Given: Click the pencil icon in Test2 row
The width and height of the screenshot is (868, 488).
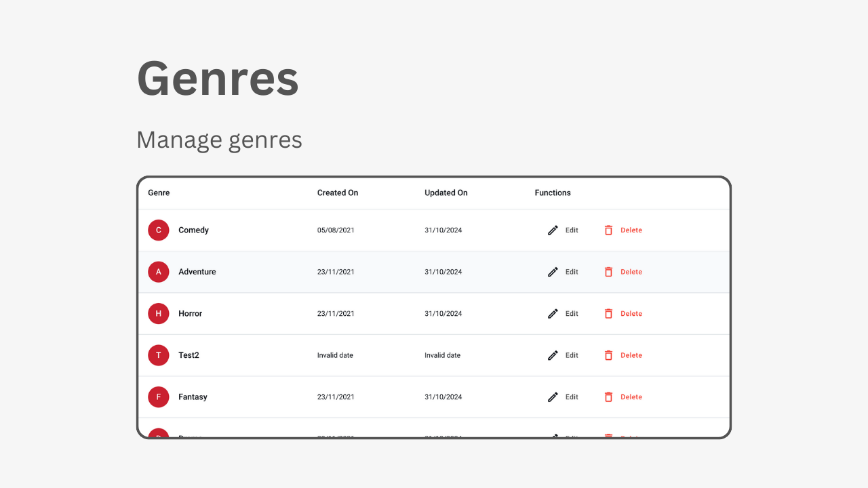Looking at the screenshot, I should point(553,355).
